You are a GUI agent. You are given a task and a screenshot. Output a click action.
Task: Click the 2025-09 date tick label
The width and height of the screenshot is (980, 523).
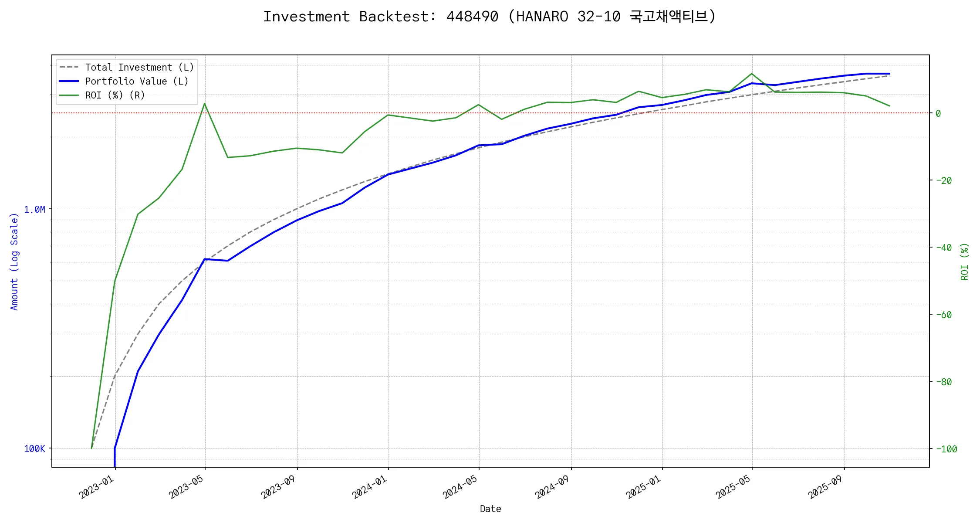(x=825, y=487)
